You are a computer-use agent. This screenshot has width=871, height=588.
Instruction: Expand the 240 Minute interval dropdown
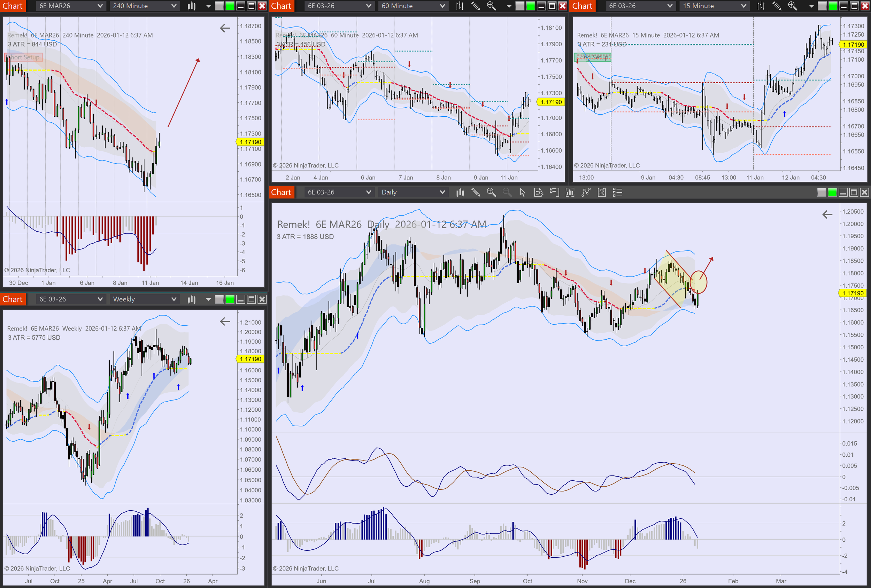(174, 6)
